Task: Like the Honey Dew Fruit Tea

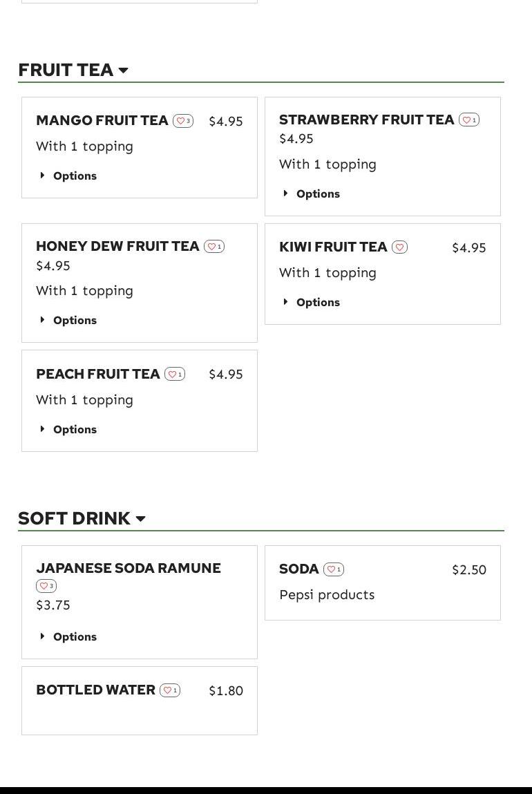Action: [x=213, y=247]
